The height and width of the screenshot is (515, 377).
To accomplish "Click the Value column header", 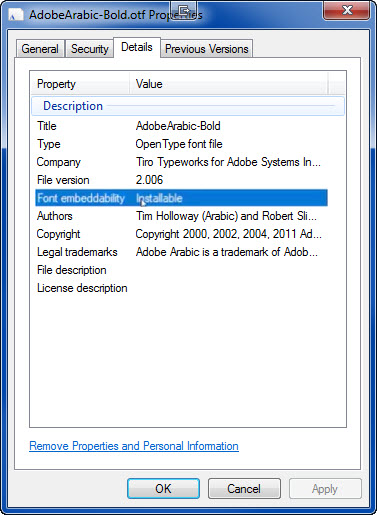I will pos(229,84).
